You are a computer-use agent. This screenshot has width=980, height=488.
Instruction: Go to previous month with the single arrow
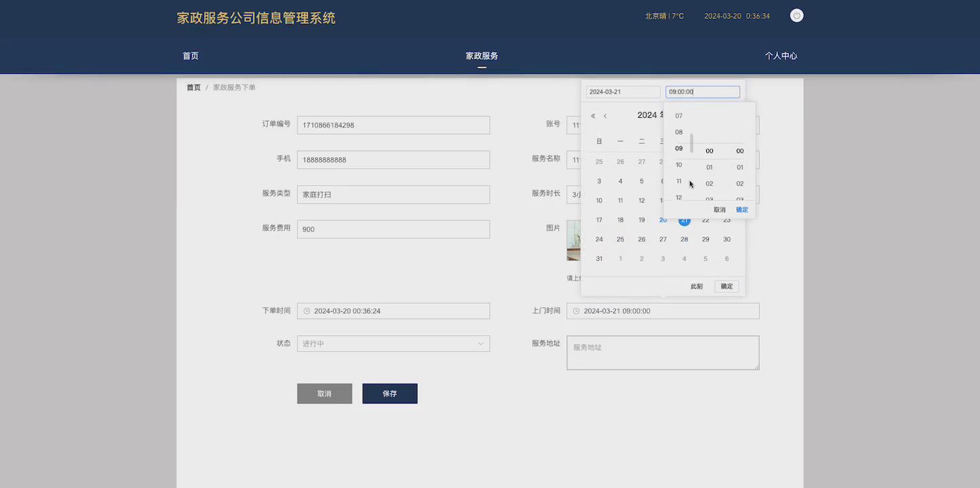(x=605, y=115)
